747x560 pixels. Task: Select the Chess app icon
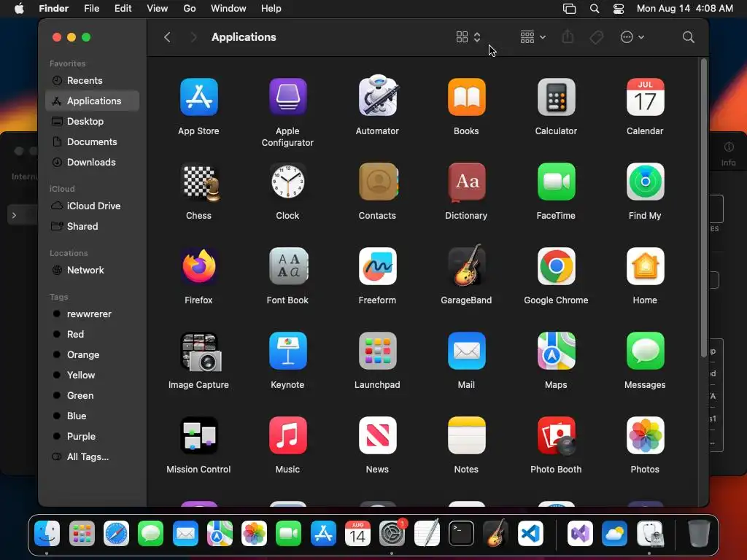200,182
